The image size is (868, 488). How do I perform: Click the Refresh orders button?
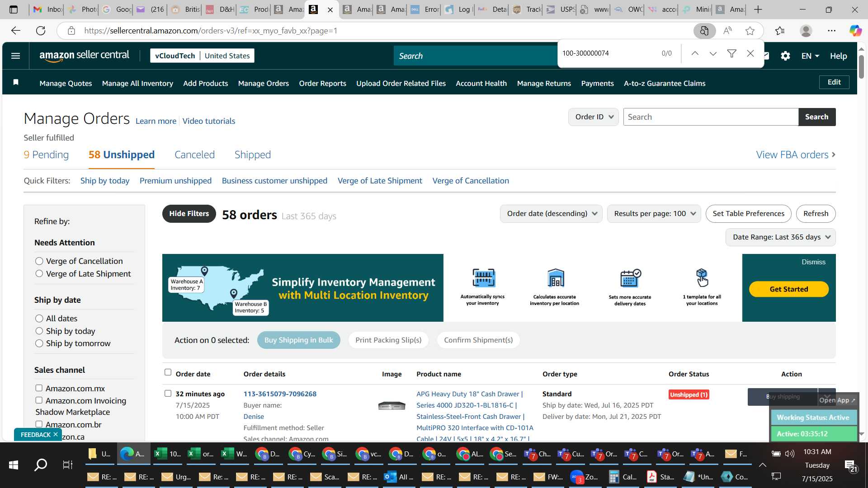tap(816, 214)
